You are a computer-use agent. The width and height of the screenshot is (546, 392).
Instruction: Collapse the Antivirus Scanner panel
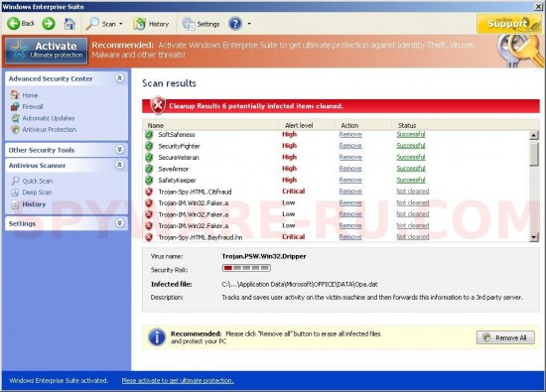119,165
